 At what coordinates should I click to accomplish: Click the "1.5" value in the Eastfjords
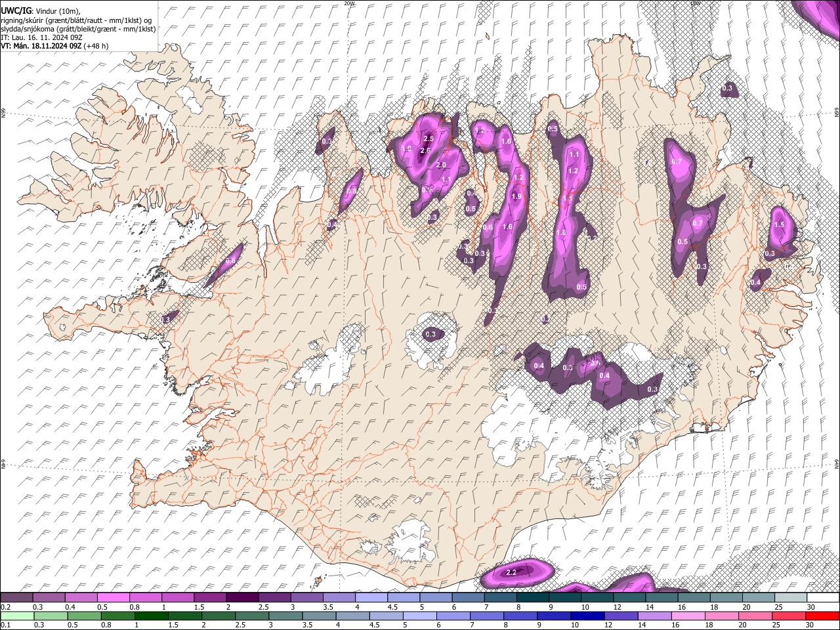[780, 224]
